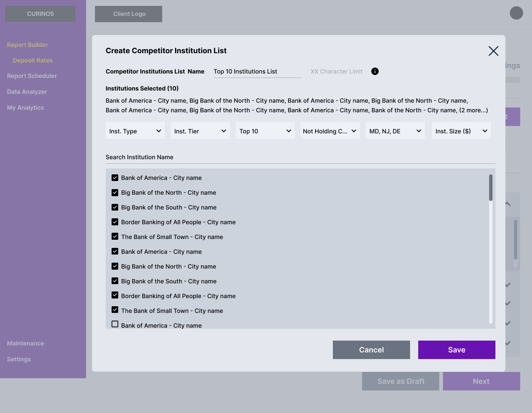Screen dimensions: 532x413
Task: Check the unchecked Bank of America checkbox at the bottom of the list
Action: tap(115, 324)
